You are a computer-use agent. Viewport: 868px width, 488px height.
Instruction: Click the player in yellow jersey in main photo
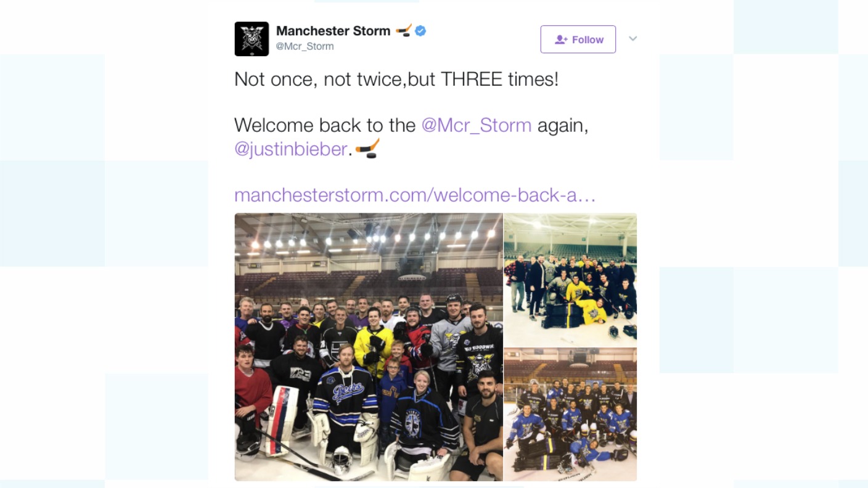(374, 342)
